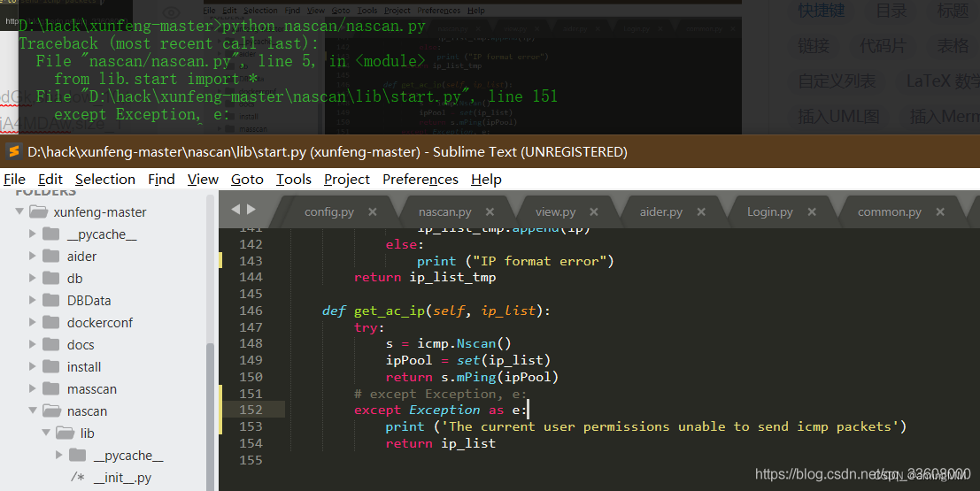The width and height of the screenshot is (980, 491).
Task: Click line number 153 in gutter
Action: (x=251, y=426)
